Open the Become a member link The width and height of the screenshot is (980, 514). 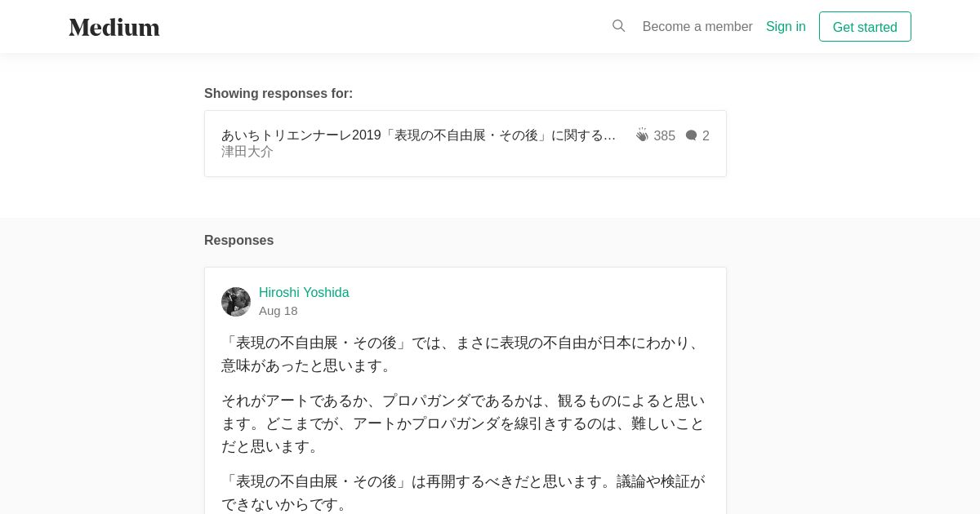tap(697, 27)
